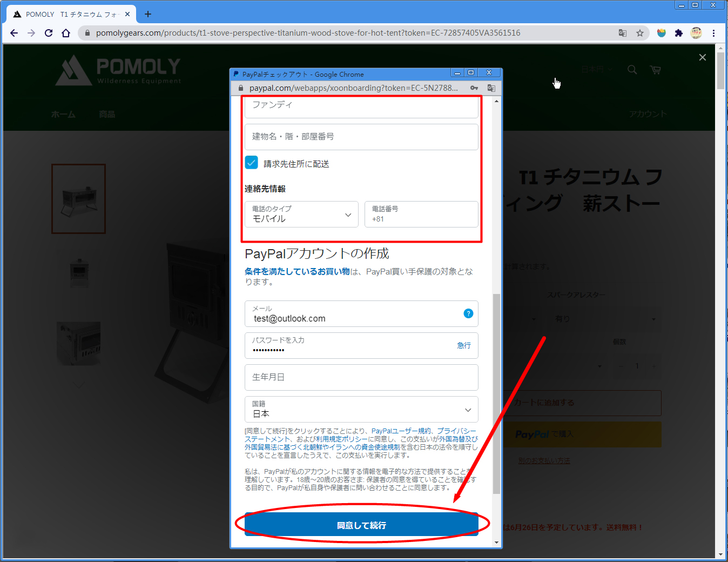This screenshot has height=562, width=728.
Task: Go forward using browser forward arrow
Action: coord(31,33)
